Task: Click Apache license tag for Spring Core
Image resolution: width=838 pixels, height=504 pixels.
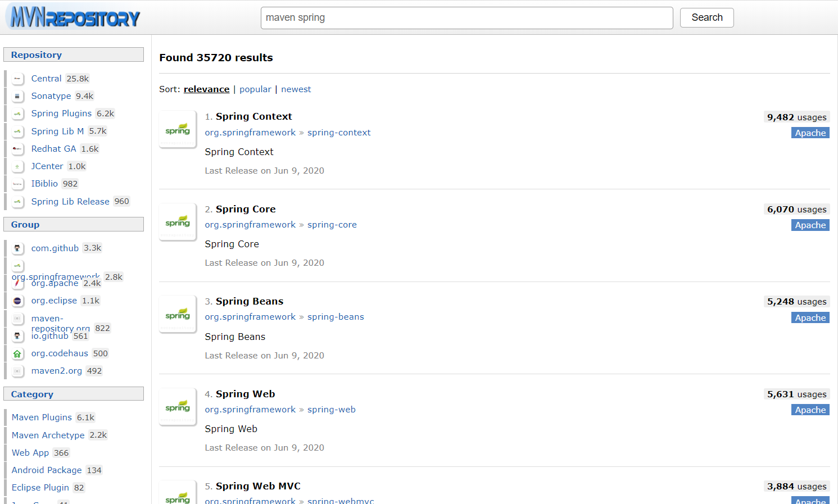Action: 810,225
